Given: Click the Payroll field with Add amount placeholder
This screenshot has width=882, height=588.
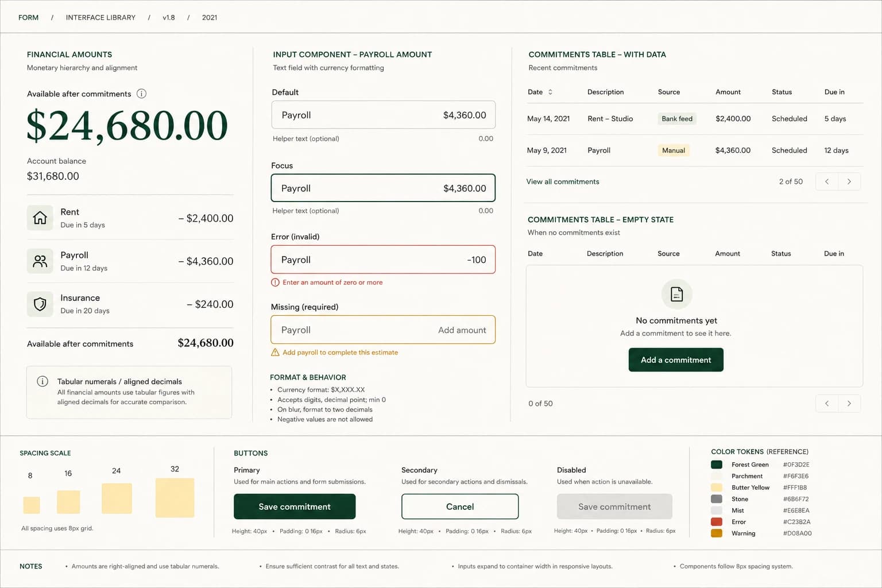Looking at the screenshot, I should coord(383,330).
